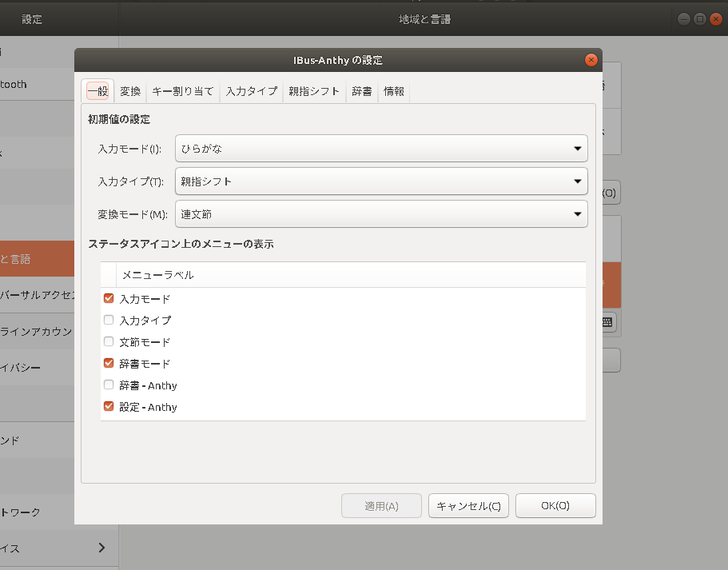Check the 入力タイプ menu checkbox
728x570 pixels.
click(109, 320)
